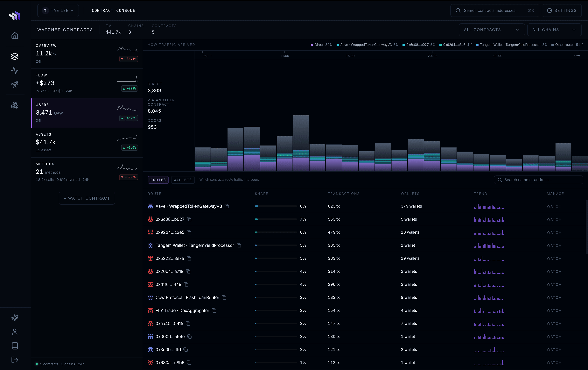Open the stacked layers contracts icon
Viewport: 588px width, 370px height.
coord(15,56)
